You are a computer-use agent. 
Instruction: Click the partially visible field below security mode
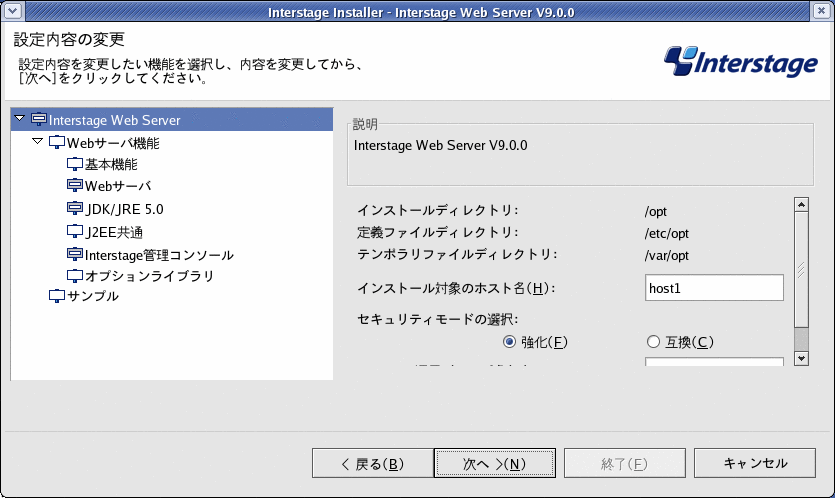[x=714, y=362]
